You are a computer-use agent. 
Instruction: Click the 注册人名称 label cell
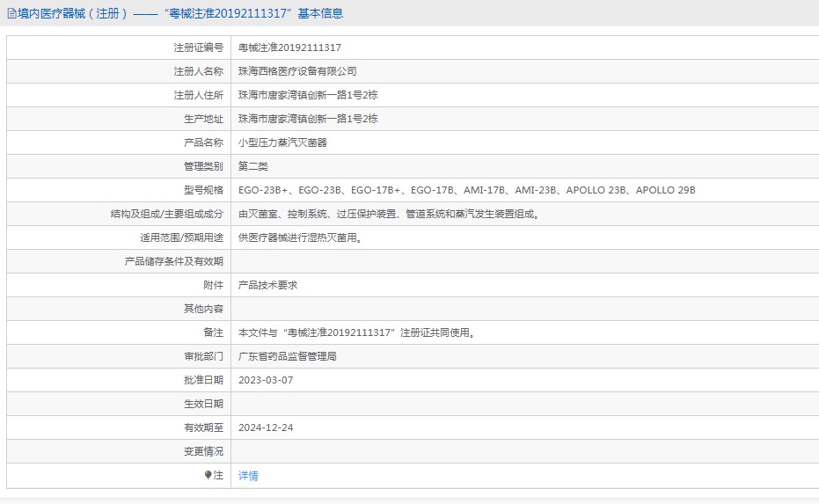(x=199, y=71)
